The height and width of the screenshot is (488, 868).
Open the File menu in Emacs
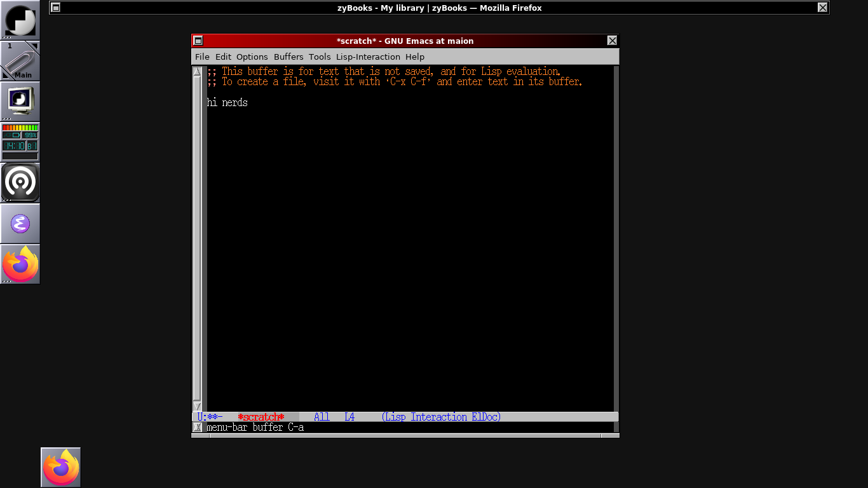point(202,57)
